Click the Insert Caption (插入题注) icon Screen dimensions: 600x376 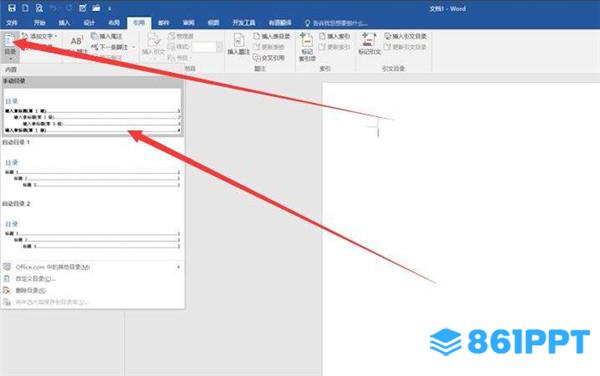click(239, 44)
